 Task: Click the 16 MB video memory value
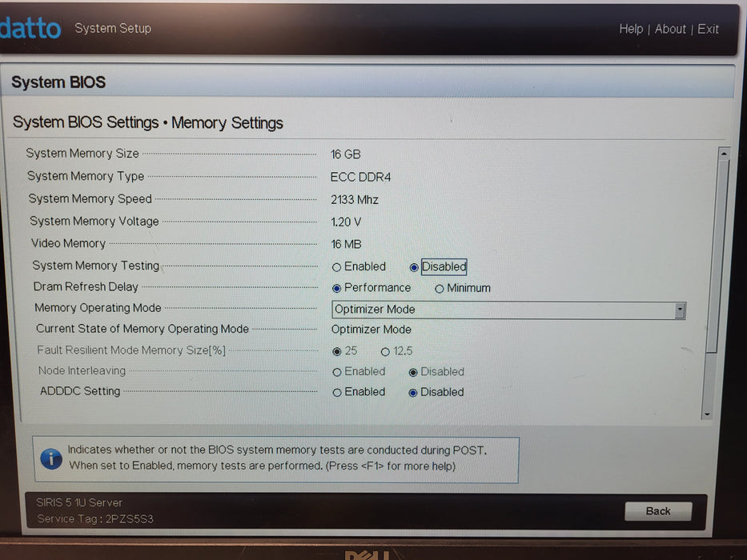click(347, 244)
